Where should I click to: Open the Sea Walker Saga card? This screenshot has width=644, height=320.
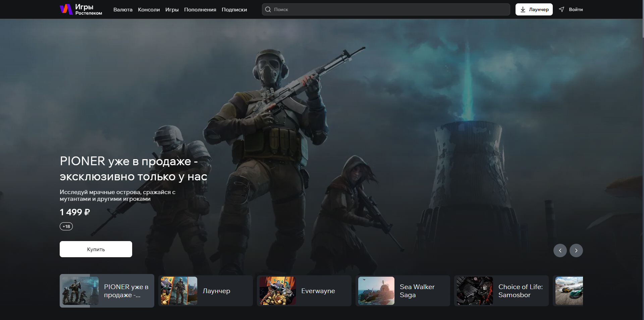pyautogui.click(x=402, y=291)
